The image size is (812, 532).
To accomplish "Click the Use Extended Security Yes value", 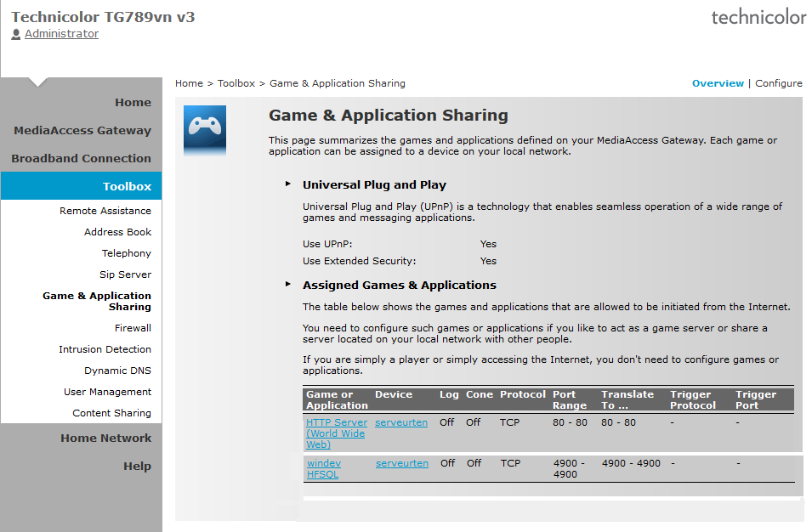I will pyautogui.click(x=488, y=261).
